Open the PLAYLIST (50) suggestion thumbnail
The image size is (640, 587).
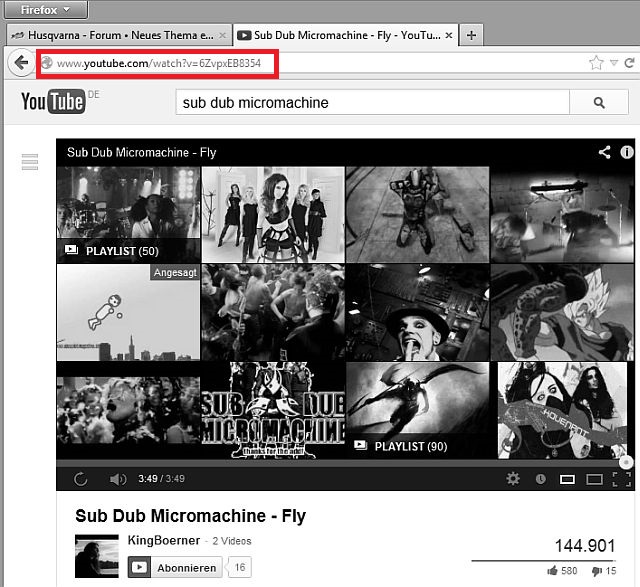pos(129,215)
